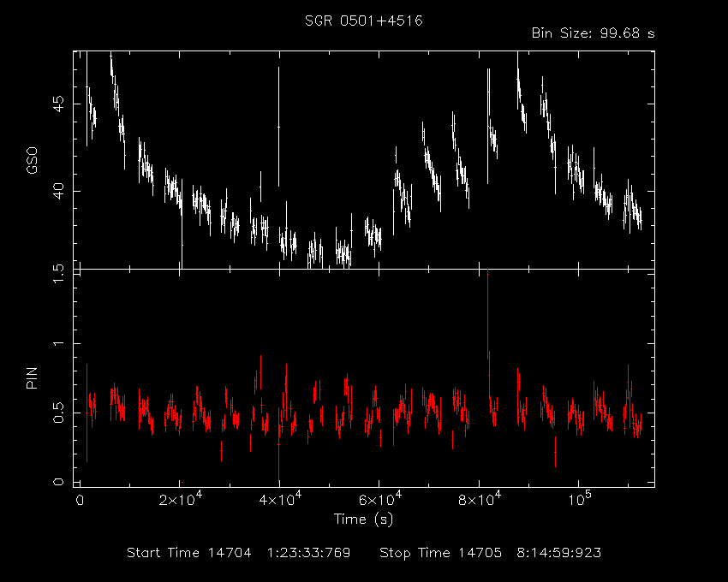The width and height of the screenshot is (728, 582).
Task: Click the 0 tick label on time axis
Action: [80, 501]
